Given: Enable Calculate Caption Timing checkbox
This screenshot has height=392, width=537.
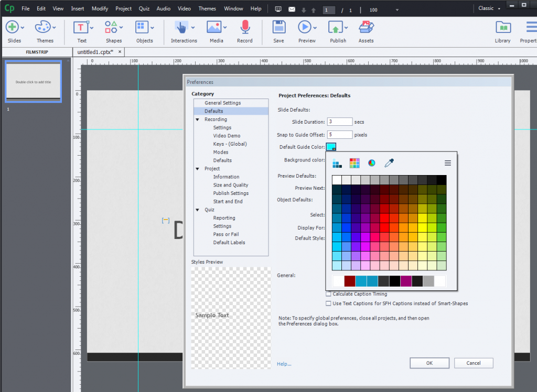Looking at the screenshot, I should click(x=328, y=294).
